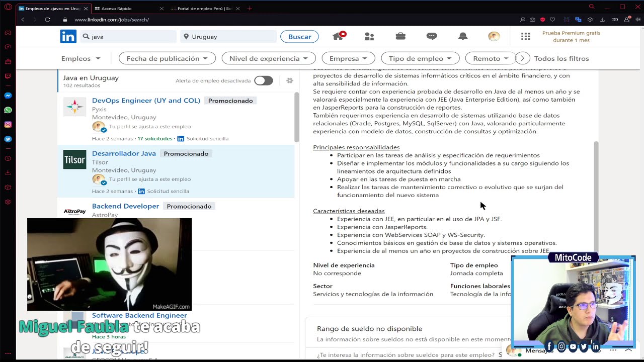Image resolution: width=644 pixels, height=362 pixels.
Task: Go back to previous page
Action: pos(23,20)
